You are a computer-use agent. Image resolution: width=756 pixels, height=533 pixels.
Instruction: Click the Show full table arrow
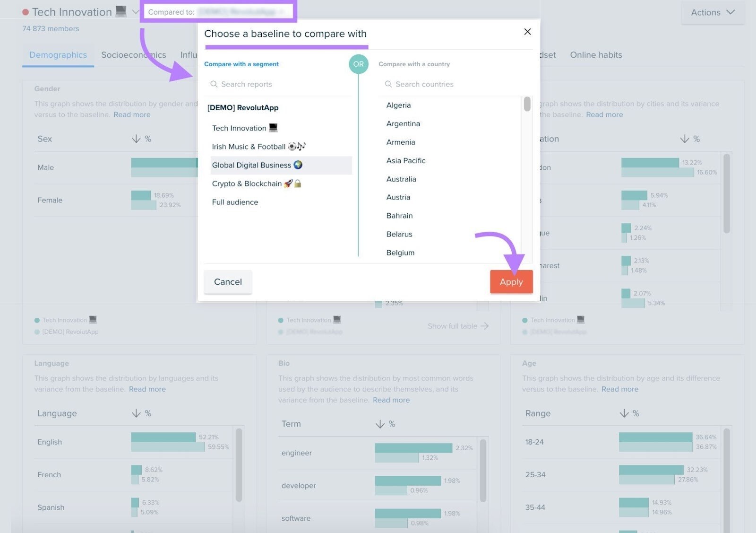484,326
